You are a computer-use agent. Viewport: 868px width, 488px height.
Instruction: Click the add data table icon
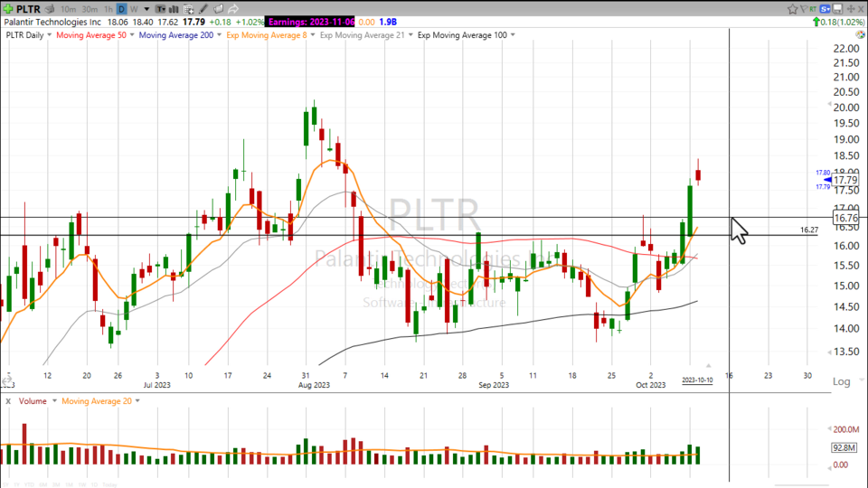point(188,9)
